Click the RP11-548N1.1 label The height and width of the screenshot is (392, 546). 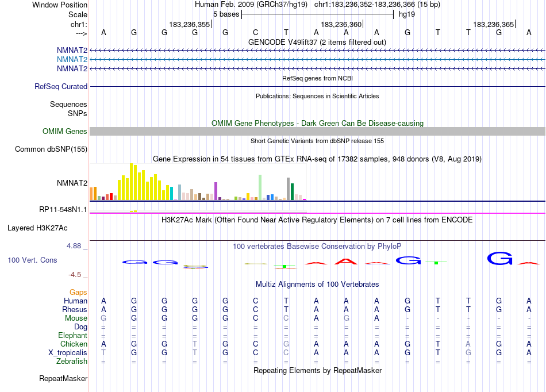(63, 210)
